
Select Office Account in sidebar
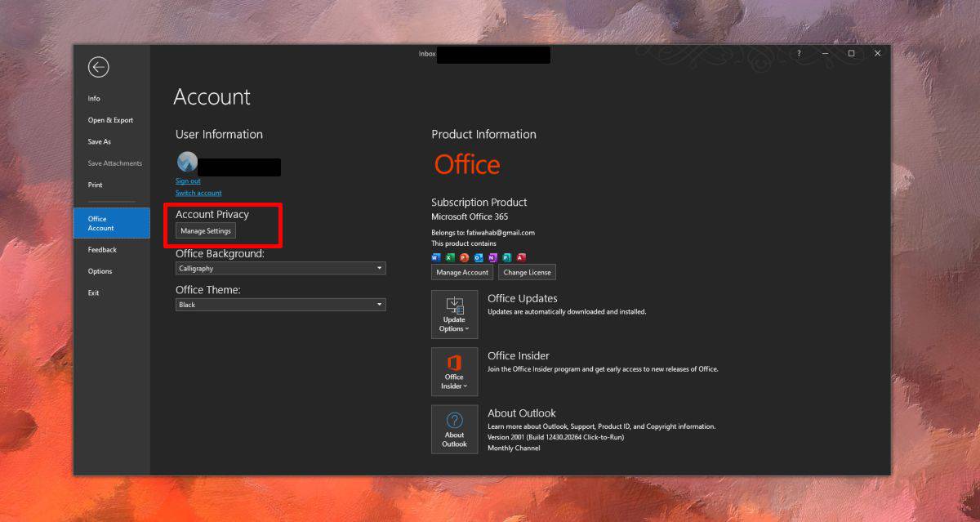pyautogui.click(x=112, y=223)
